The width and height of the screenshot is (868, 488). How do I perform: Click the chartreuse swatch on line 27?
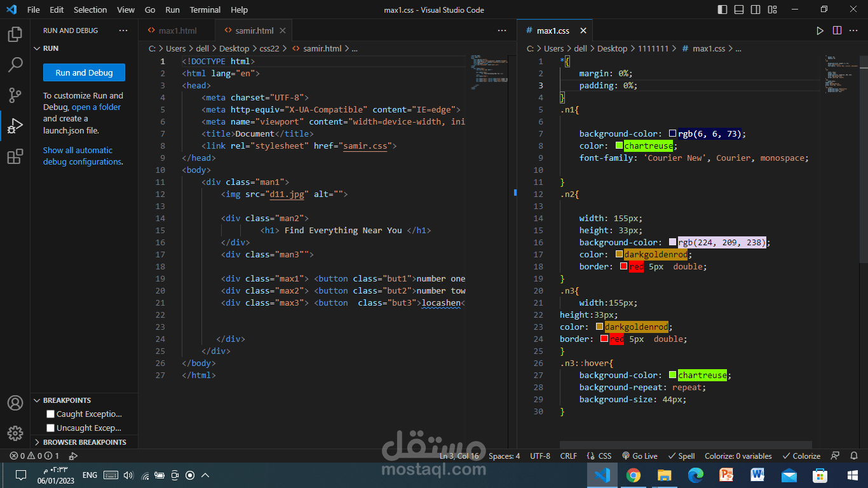coord(672,375)
